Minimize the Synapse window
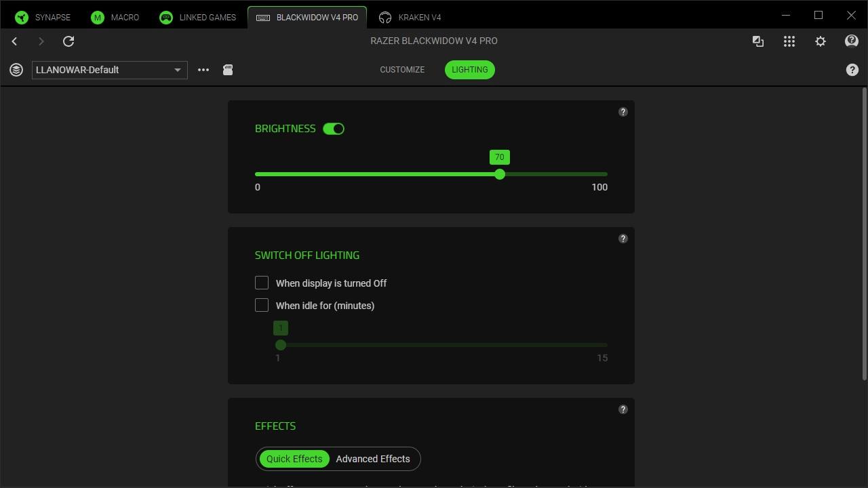Screen dimensions: 868x488 tap(786, 15)
